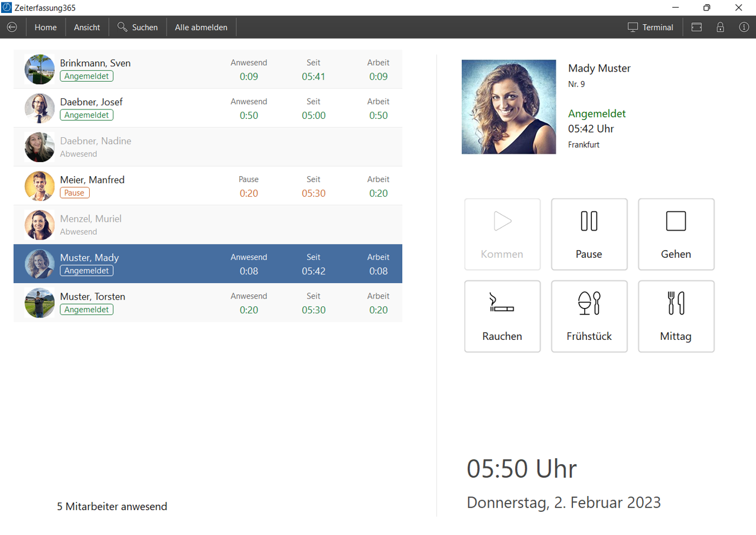756x535 pixels.
Task: Click Suchen to search employees
Action: 138,27
